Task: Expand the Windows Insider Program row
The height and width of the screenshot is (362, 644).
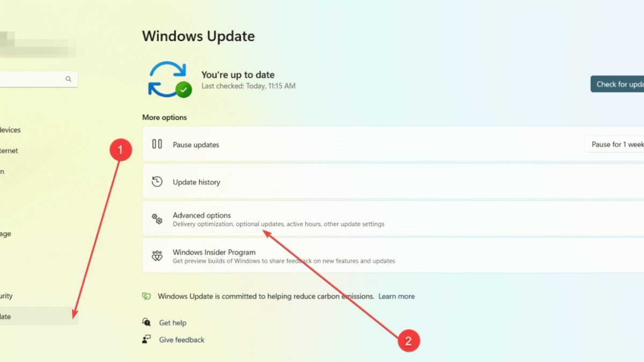Action: coord(376,256)
